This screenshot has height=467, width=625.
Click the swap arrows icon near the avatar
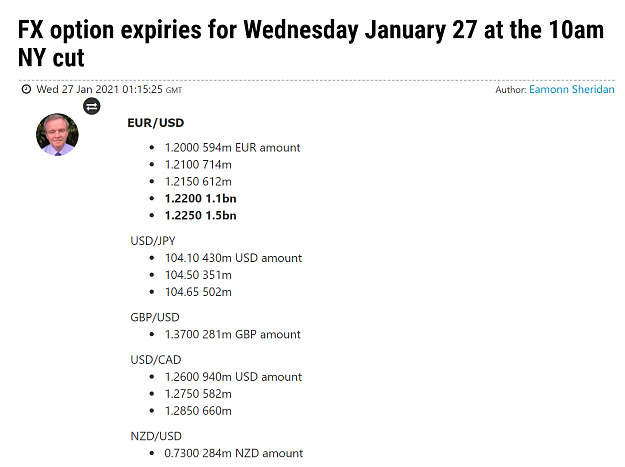[x=92, y=106]
